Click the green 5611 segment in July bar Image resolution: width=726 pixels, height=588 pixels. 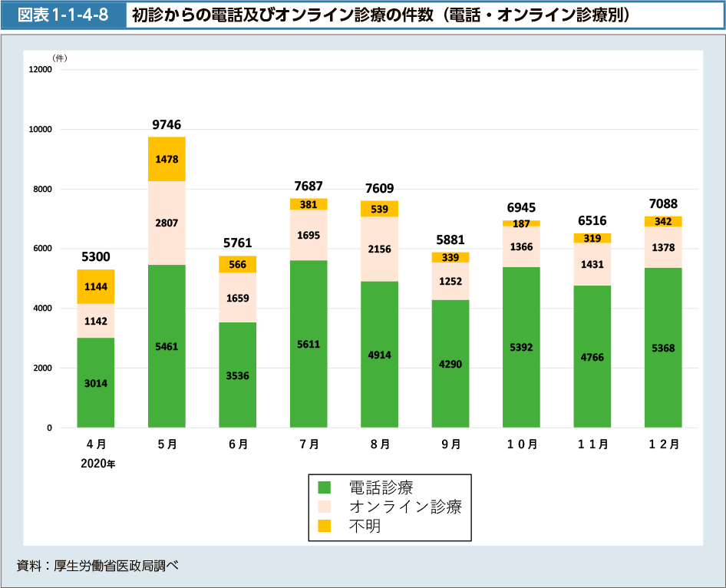pos(309,344)
